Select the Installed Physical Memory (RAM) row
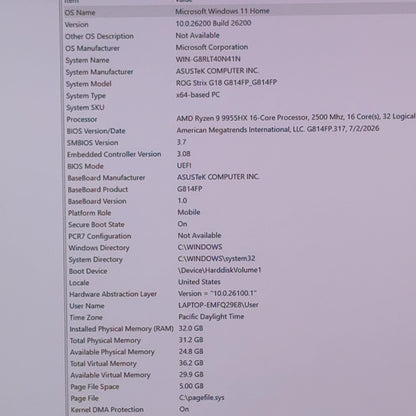 (122, 329)
